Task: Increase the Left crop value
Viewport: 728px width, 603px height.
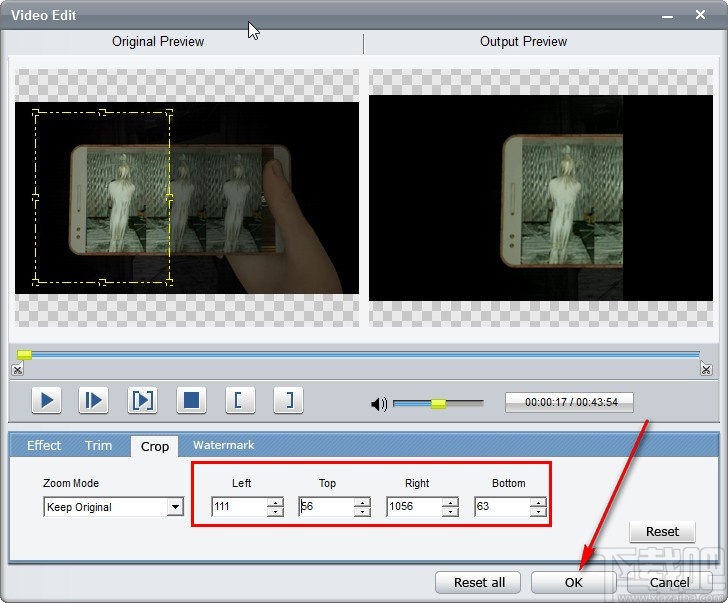Action: (275, 502)
